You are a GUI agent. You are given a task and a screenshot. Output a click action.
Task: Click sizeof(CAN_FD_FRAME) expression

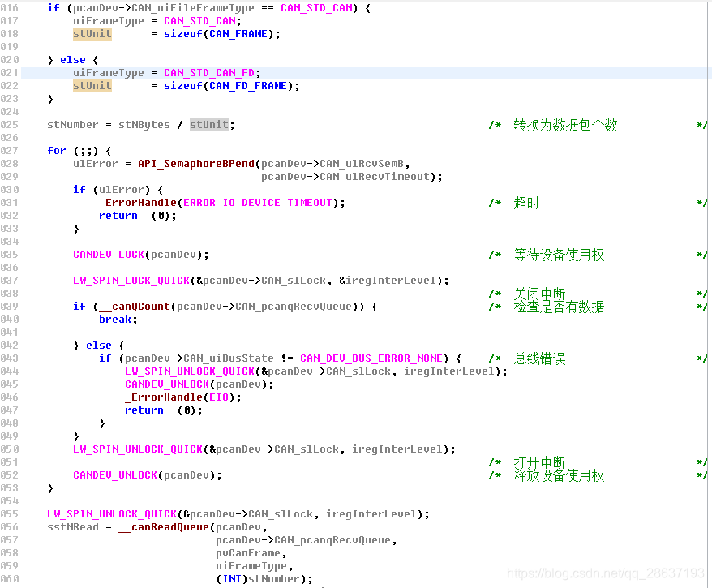point(229,86)
